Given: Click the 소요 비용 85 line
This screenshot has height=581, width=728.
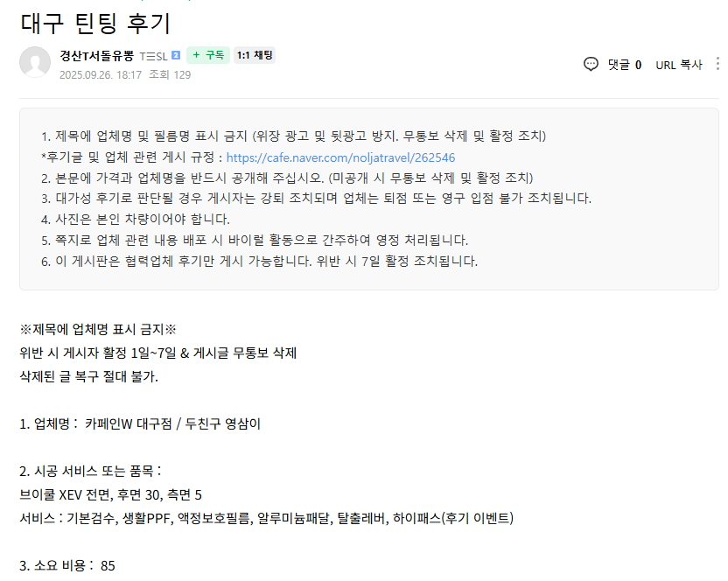Looking at the screenshot, I should pyautogui.click(x=67, y=565).
